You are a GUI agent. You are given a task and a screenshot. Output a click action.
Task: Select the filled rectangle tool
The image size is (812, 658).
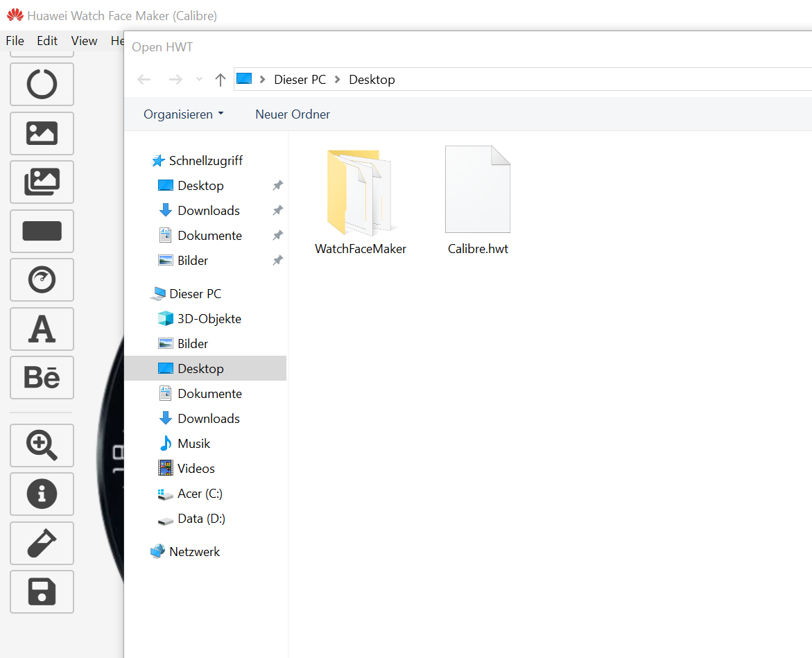click(x=42, y=231)
